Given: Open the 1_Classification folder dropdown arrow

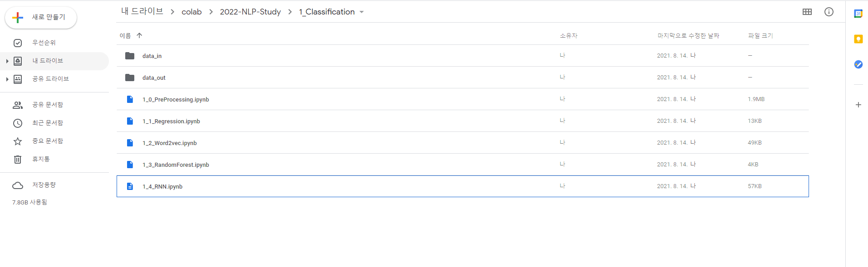Looking at the screenshot, I should (362, 12).
